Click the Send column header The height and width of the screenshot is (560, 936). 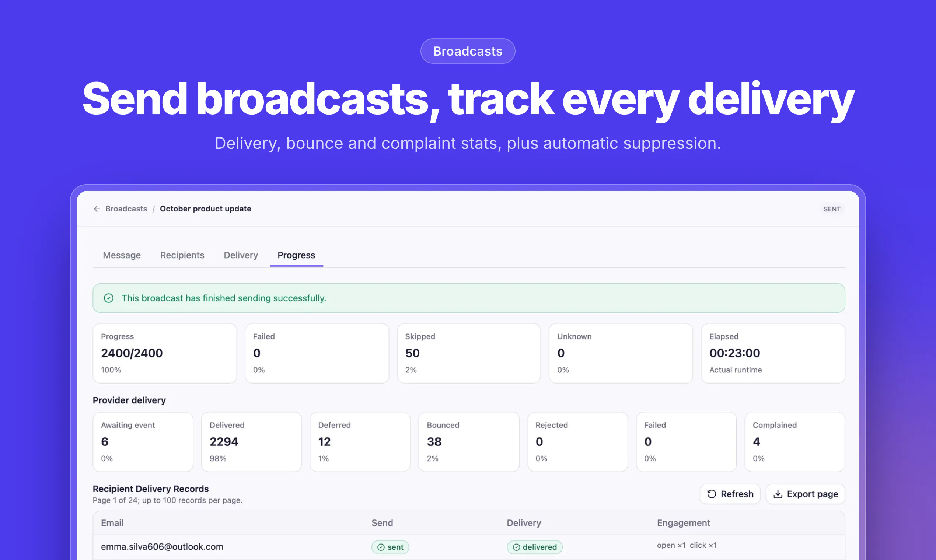click(383, 523)
